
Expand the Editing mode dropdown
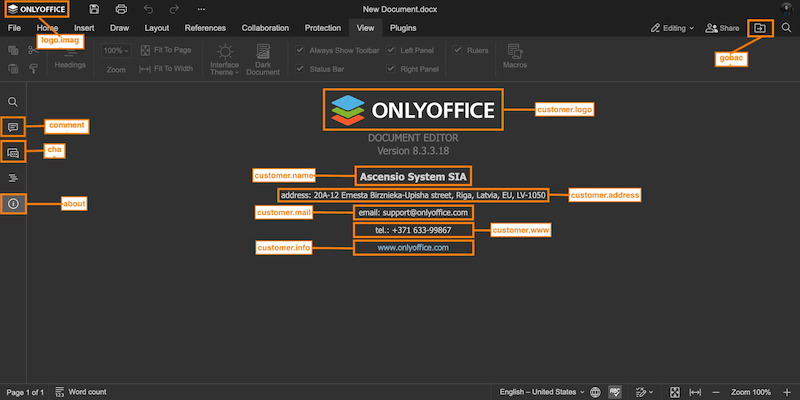point(671,28)
